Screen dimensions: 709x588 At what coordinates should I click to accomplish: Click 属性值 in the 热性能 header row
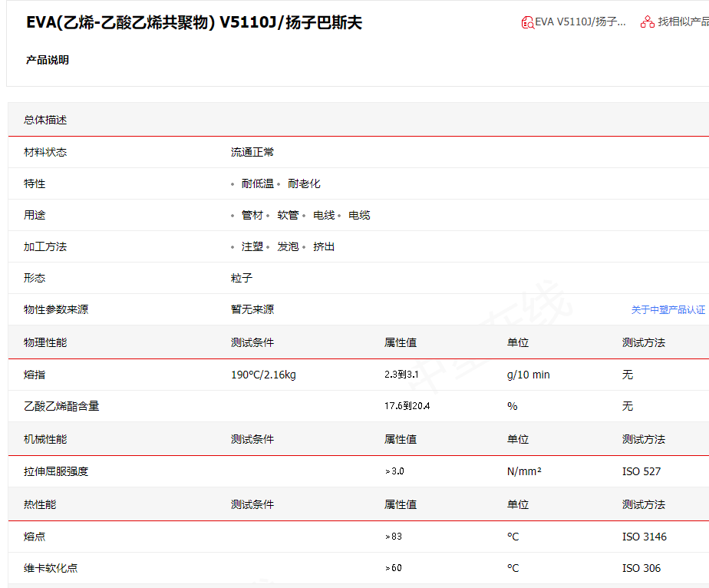pos(401,504)
